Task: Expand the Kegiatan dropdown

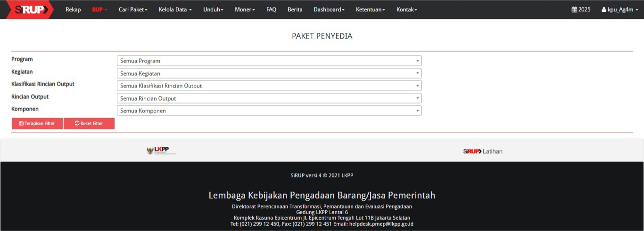Action: (269, 73)
